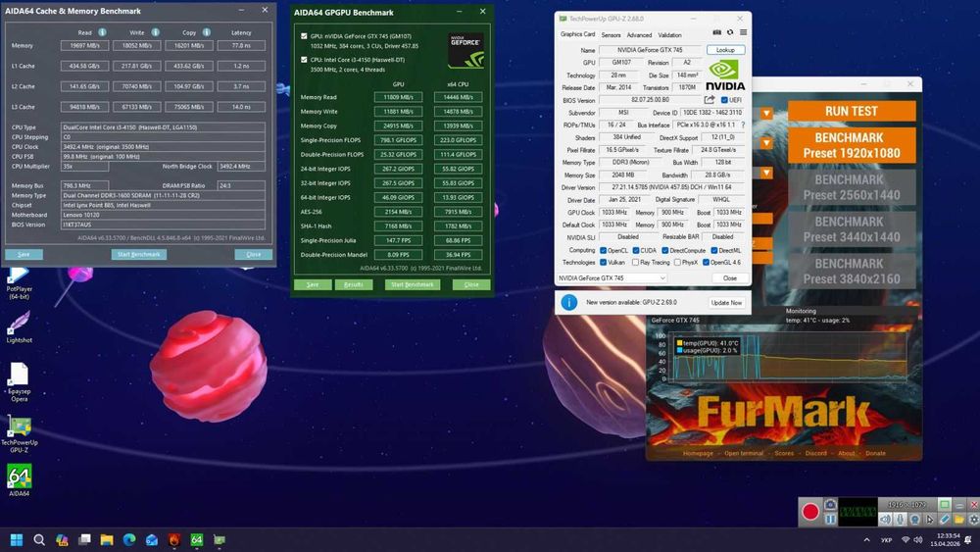Click info icon next to Read column
980x552 pixels.
pos(102,32)
